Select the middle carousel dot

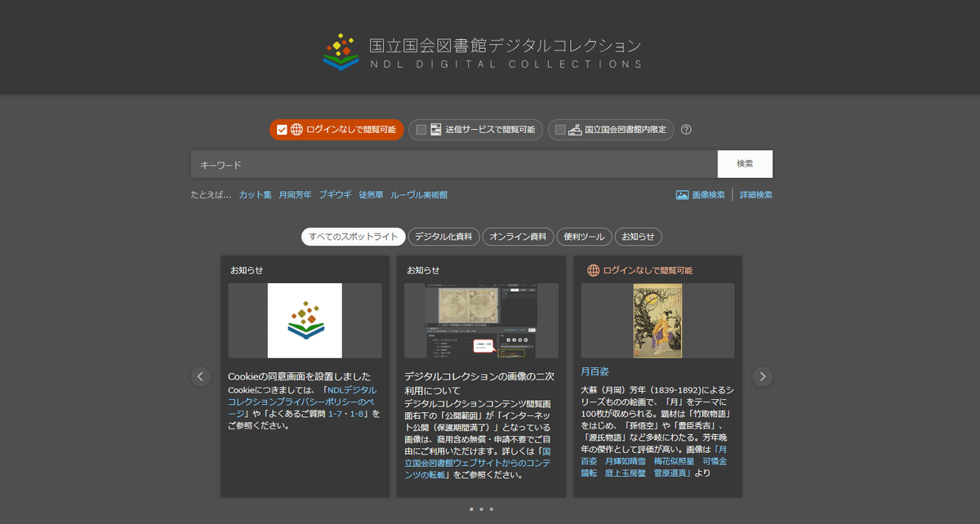tap(481, 508)
